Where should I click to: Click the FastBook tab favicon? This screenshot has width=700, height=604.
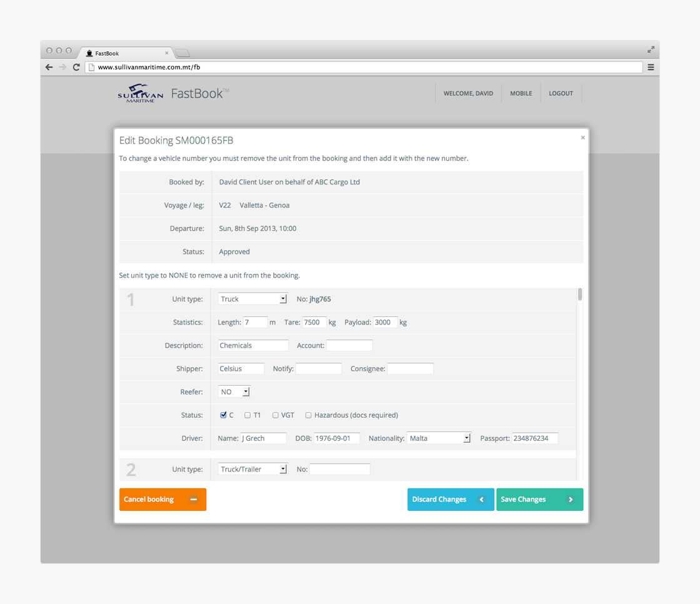point(89,53)
